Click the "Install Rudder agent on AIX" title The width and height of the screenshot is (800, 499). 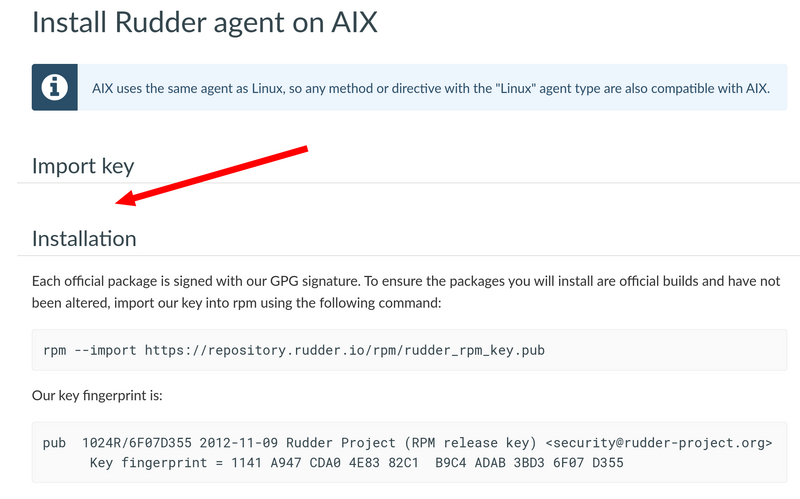tap(205, 23)
